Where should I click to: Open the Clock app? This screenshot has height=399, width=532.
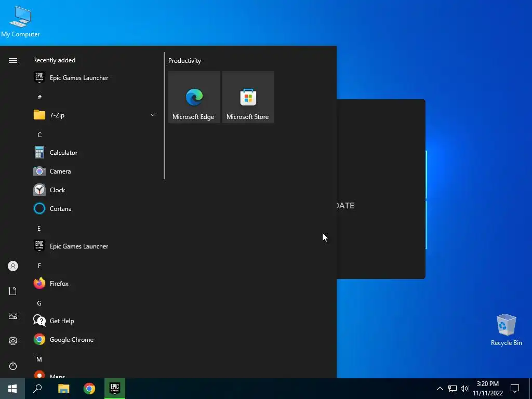[95, 190]
